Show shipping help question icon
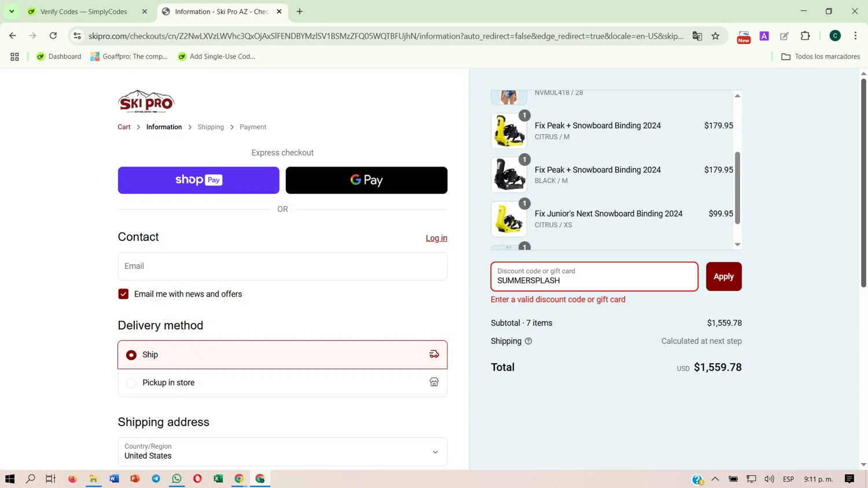The width and height of the screenshot is (868, 488). point(528,341)
